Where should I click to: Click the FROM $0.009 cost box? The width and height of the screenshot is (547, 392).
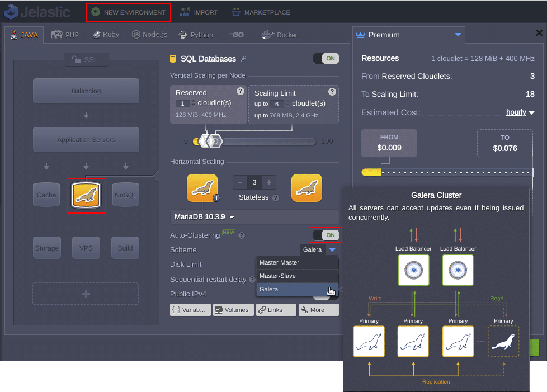[x=389, y=143]
